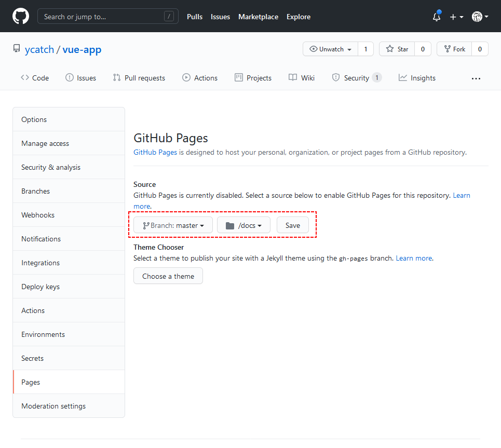Viewport: 501px width, 448px height.
Task: Click the ycatch owner link
Action: point(39,50)
